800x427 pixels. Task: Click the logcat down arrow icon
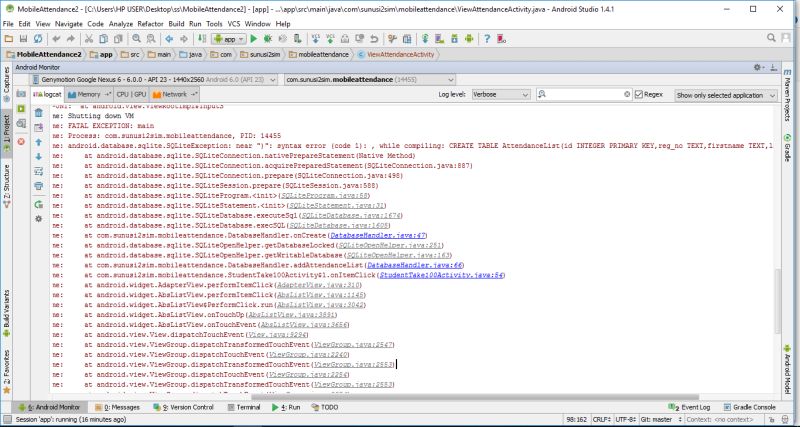38,157
